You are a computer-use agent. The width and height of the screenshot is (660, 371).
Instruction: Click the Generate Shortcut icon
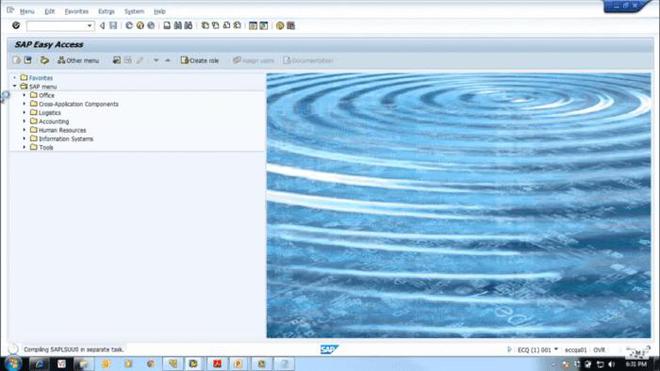(263, 26)
